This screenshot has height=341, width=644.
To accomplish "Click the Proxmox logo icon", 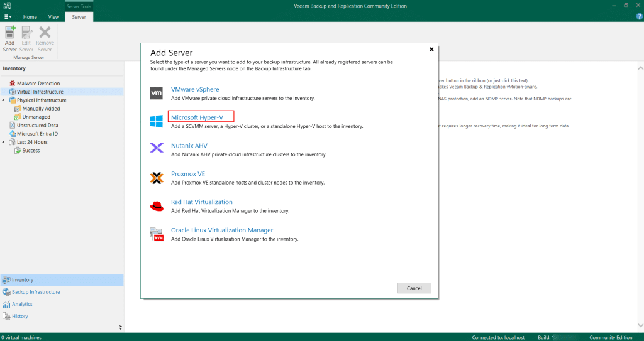I will point(157,178).
